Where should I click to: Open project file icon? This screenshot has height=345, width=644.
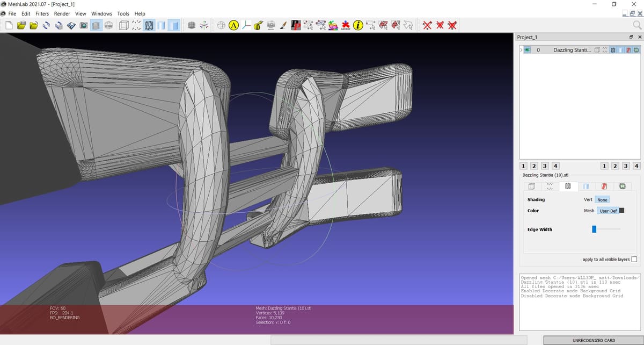(21, 25)
